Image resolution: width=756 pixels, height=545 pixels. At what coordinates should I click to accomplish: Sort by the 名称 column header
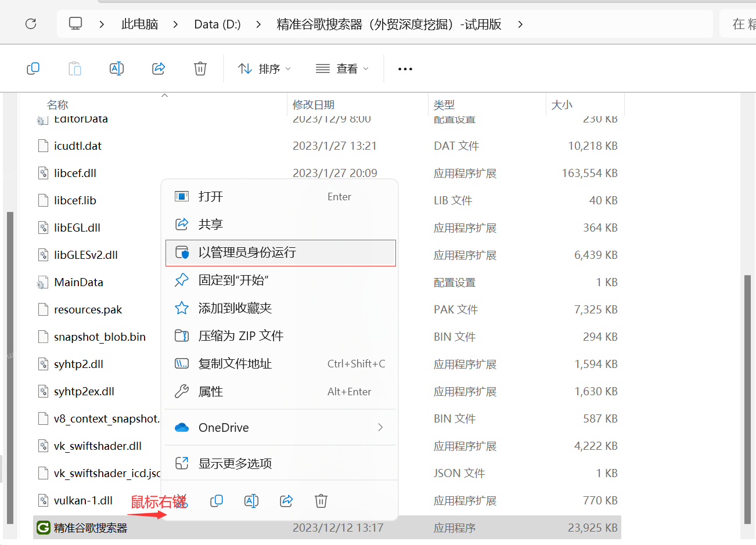tap(57, 104)
